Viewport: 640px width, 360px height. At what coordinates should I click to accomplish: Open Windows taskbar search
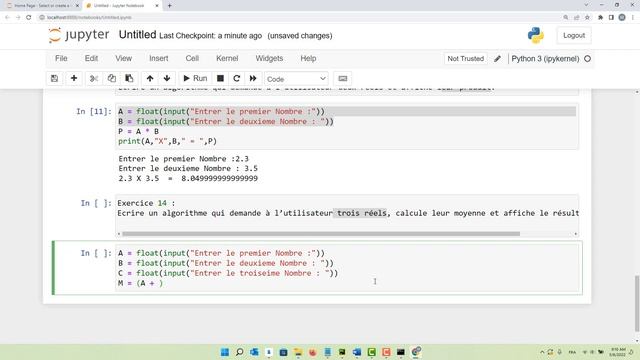tap(240, 352)
